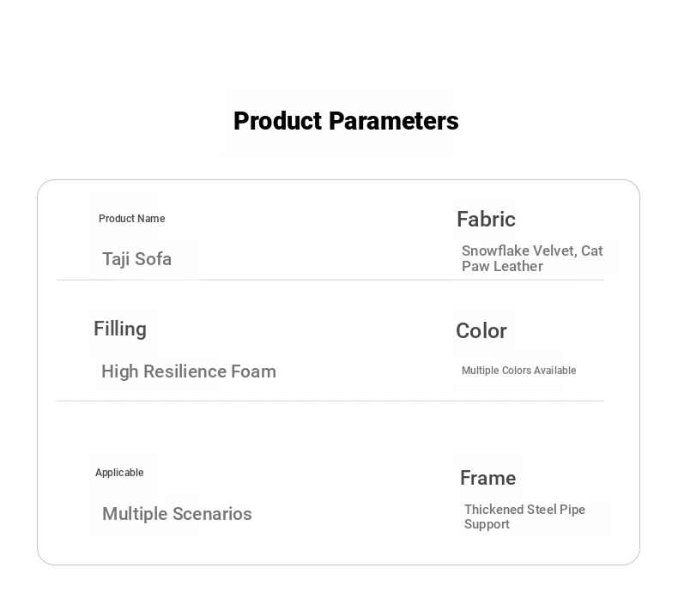Screen dimensions: 678x616
Task: Click the divider below High Resilience Foam
Action: [x=330, y=402]
